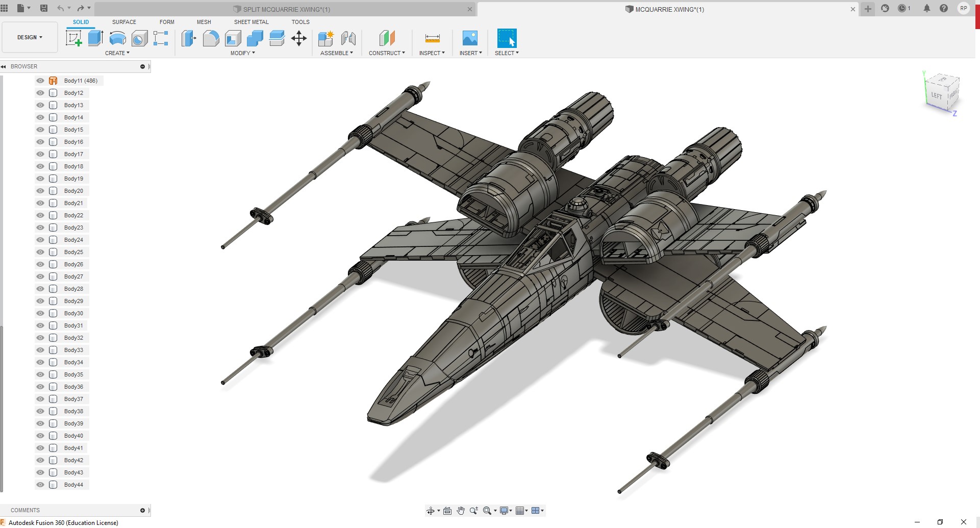Expand the INSPECT menu dropdown
980x528 pixels.
(x=432, y=53)
